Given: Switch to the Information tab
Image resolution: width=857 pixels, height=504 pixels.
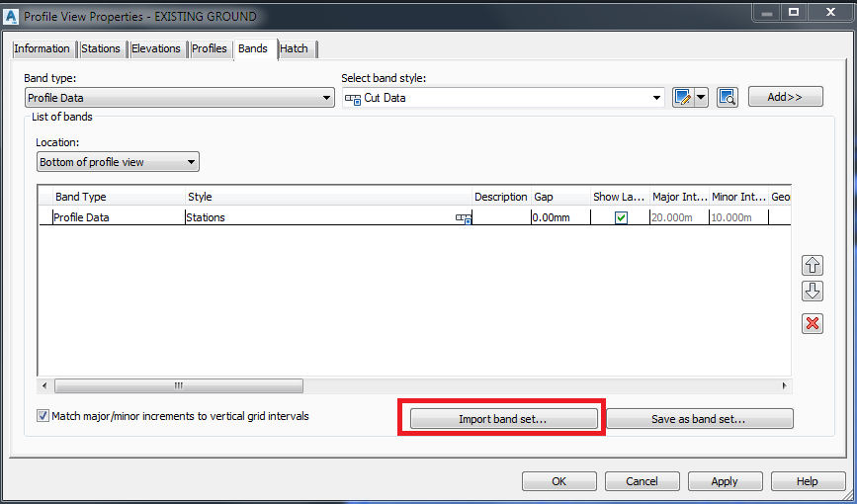Looking at the screenshot, I should tap(43, 48).
